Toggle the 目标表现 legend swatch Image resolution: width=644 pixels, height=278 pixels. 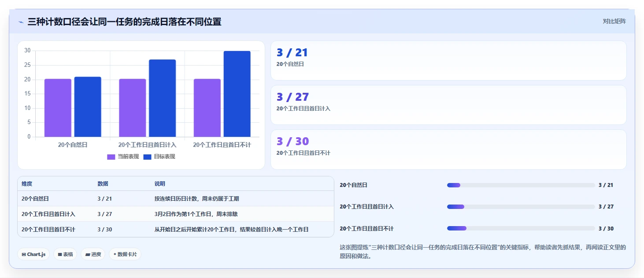pos(148,157)
